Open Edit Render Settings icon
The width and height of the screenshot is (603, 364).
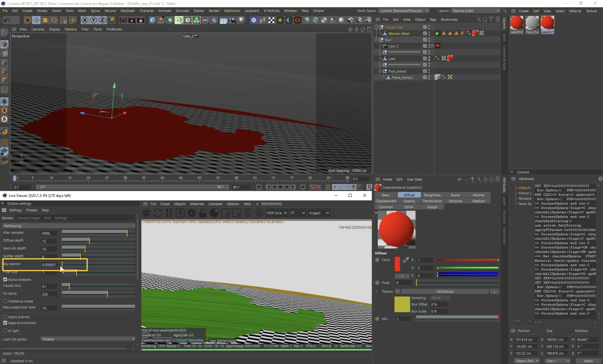pos(141,20)
